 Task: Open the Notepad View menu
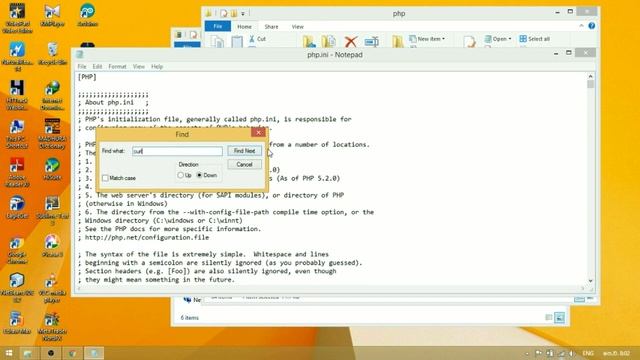[x=139, y=66]
